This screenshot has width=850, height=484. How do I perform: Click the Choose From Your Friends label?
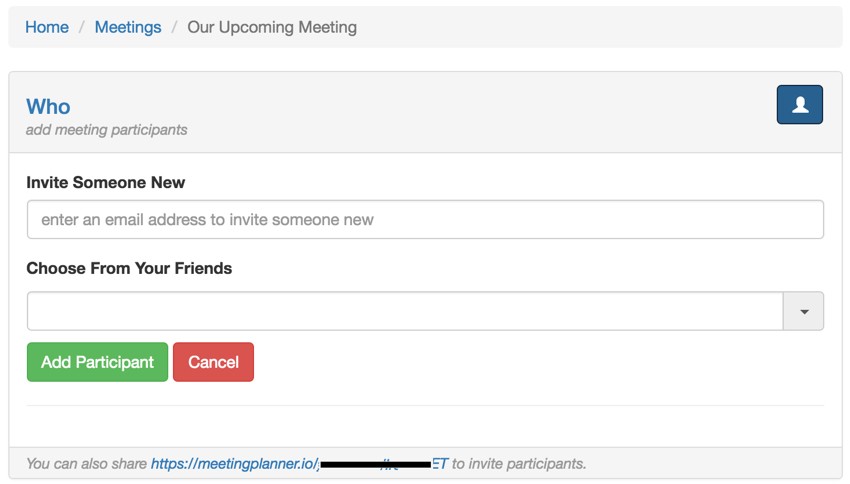129,268
